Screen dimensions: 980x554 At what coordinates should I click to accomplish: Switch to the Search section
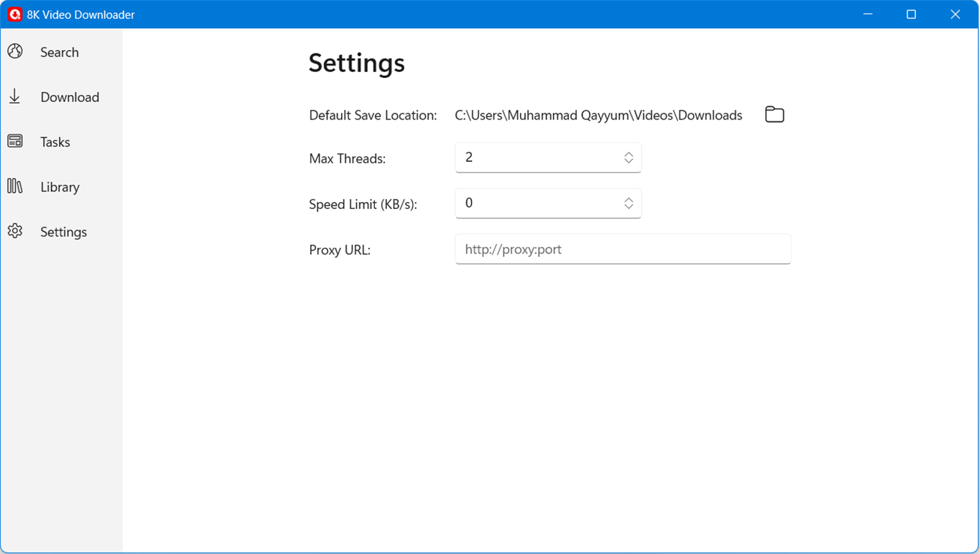pos(59,52)
